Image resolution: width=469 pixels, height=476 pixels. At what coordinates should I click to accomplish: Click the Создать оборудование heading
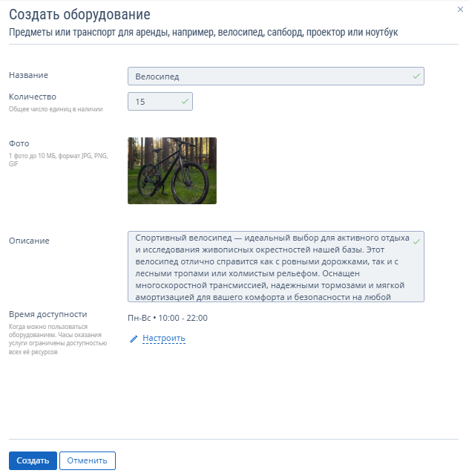80,14
